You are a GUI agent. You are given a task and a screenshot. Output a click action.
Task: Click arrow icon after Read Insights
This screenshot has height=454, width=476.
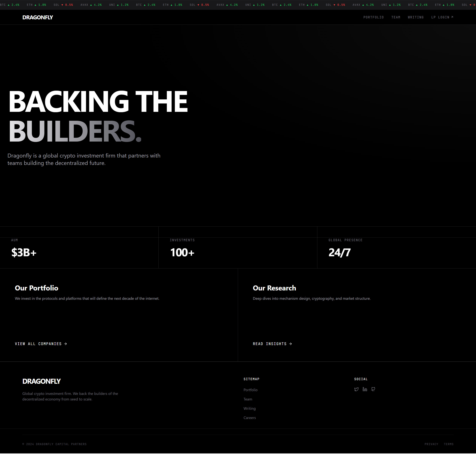pyautogui.click(x=290, y=344)
